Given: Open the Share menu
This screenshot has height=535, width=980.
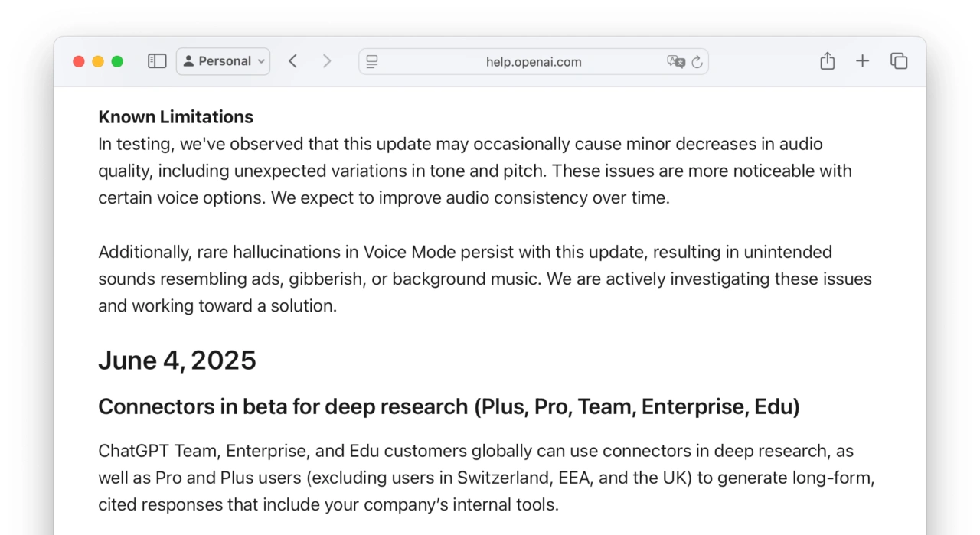Looking at the screenshot, I should (x=827, y=61).
